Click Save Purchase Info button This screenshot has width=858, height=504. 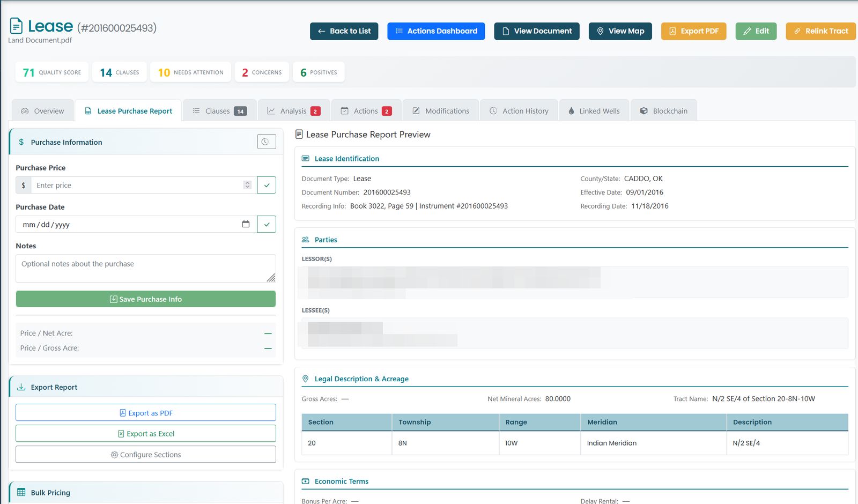(146, 299)
